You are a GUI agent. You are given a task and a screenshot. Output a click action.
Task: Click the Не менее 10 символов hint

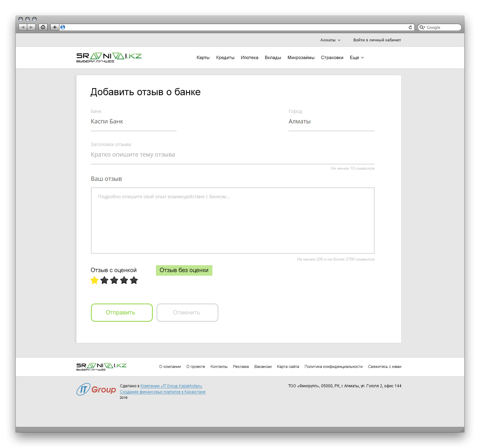(353, 168)
